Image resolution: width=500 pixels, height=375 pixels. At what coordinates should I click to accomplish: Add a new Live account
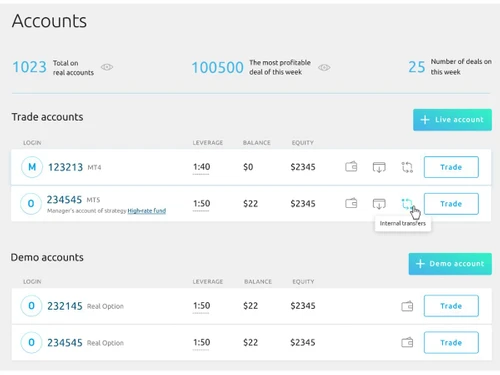tap(452, 120)
